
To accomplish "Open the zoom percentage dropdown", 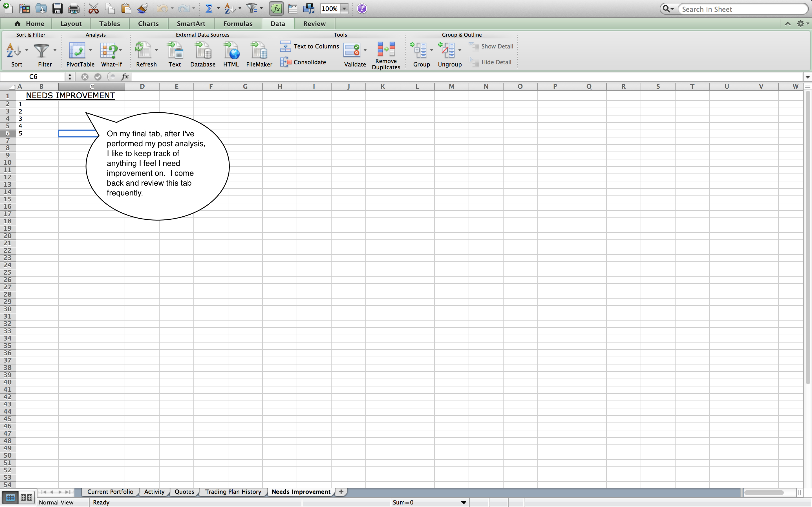I will (x=344, y=9).
